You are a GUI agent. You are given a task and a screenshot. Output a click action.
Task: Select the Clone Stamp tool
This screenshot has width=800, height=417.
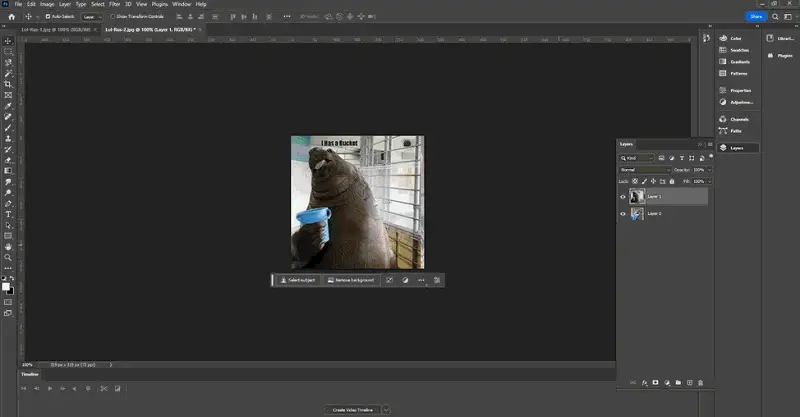tap(8, 138)
